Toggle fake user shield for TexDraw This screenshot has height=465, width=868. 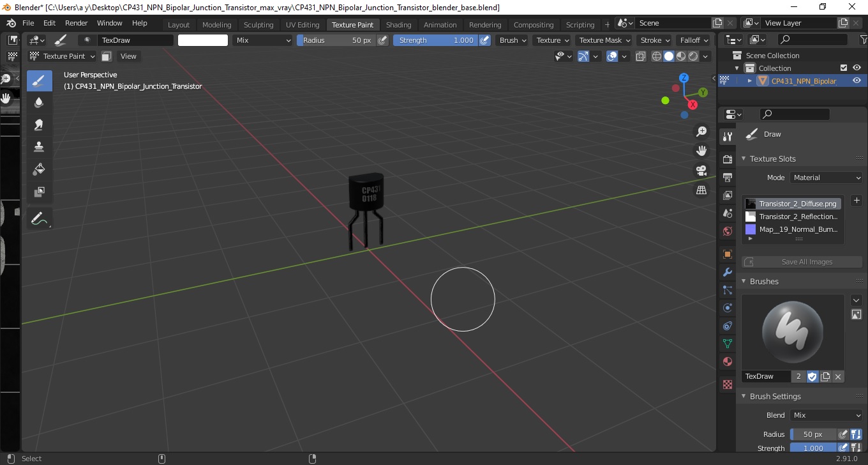[812, 376]
